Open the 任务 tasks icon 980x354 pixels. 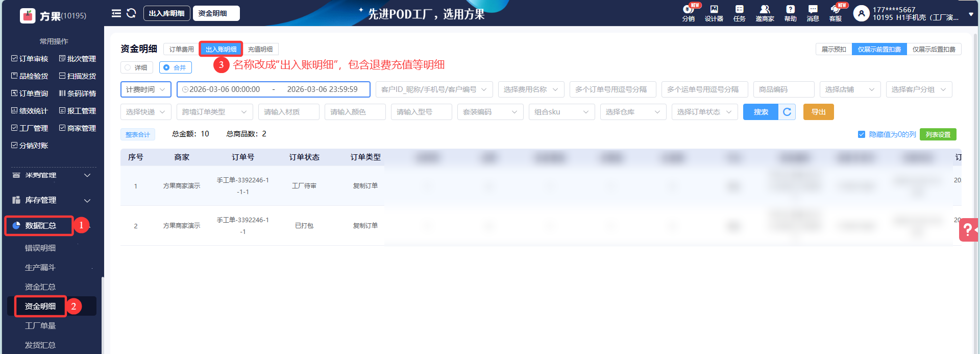click(739, 10)
